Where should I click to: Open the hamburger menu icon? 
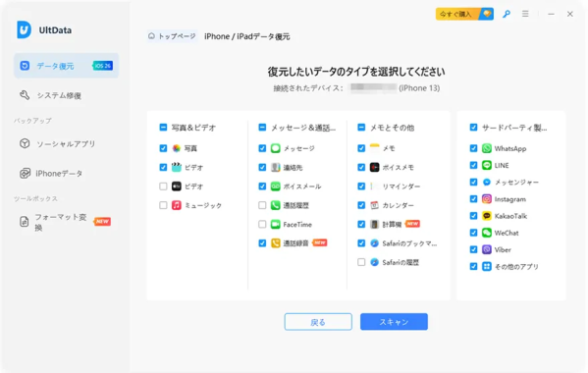(525, 14)
